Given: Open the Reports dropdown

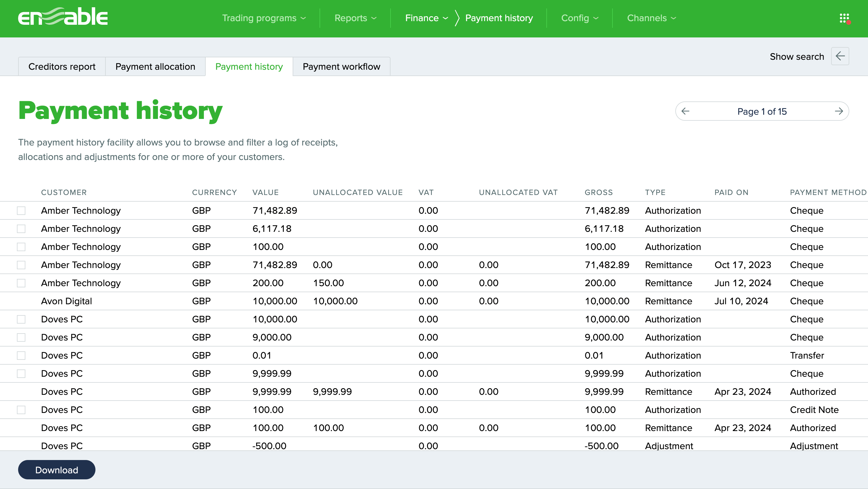Looking at the screenshot, I should tap(355, 18).
